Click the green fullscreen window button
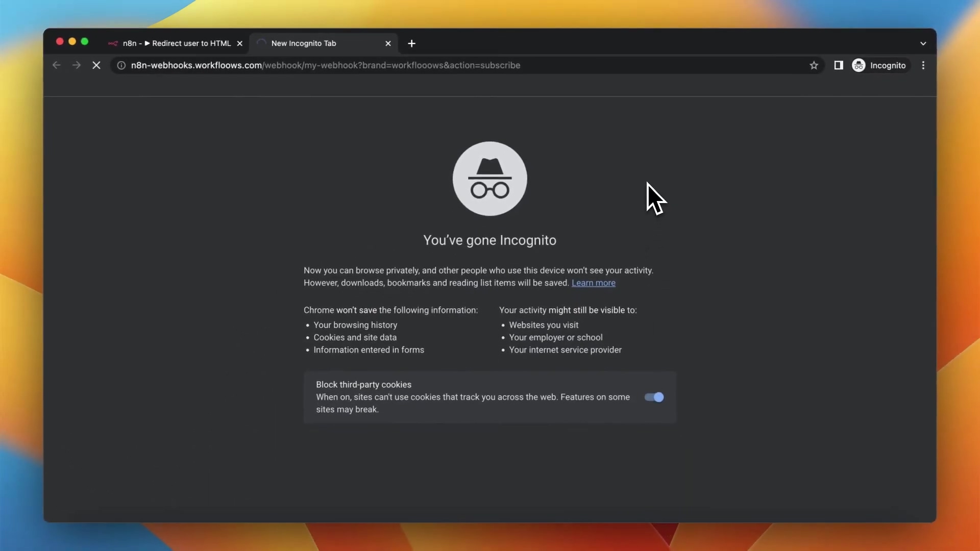Screen dimensions: 980x551 85,41
